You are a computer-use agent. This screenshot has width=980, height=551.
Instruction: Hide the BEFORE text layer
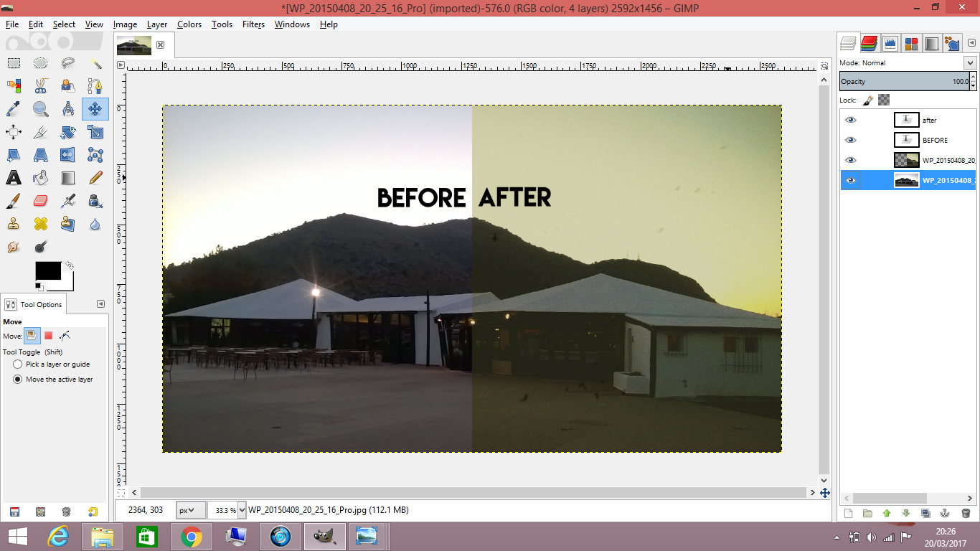point(851,140)
